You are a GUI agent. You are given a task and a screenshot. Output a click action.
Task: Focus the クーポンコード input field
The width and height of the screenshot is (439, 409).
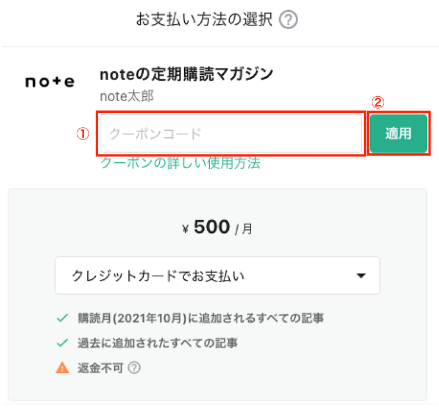231,133
